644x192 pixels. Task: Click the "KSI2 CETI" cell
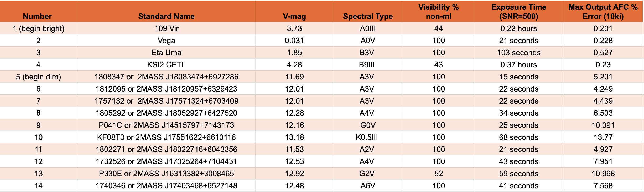click(x=165, y=65)
